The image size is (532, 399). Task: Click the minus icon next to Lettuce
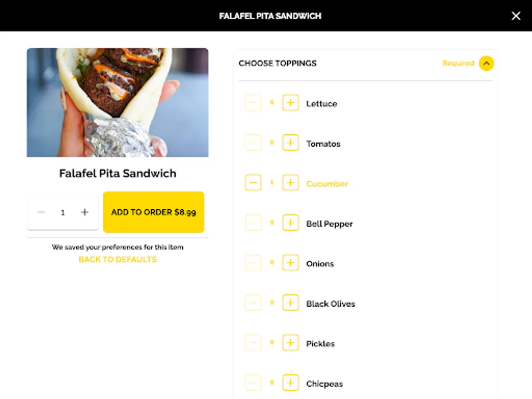click(x=253, y=103)
